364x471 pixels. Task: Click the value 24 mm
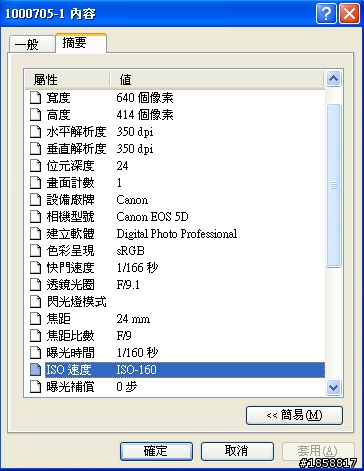(133, 319)
